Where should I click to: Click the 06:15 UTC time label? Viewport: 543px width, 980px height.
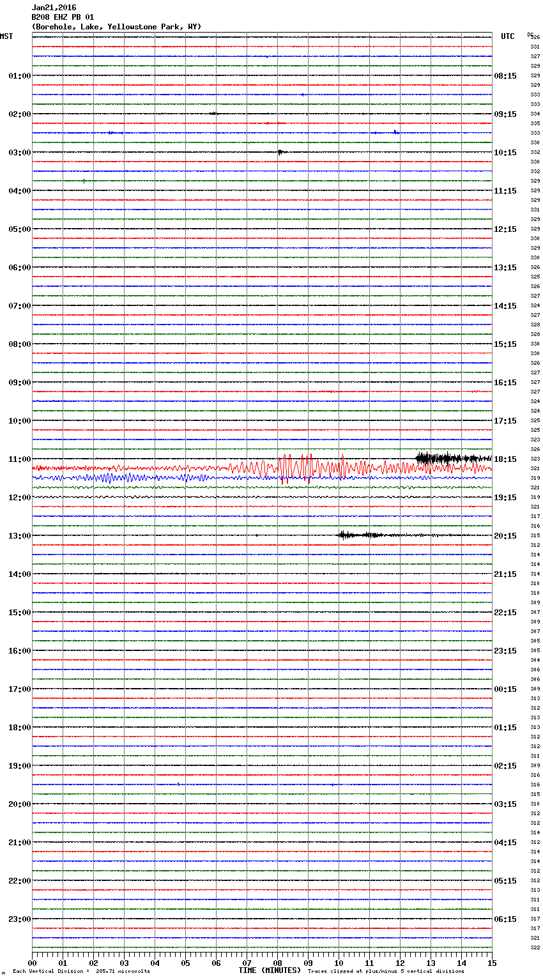[505, 919]
